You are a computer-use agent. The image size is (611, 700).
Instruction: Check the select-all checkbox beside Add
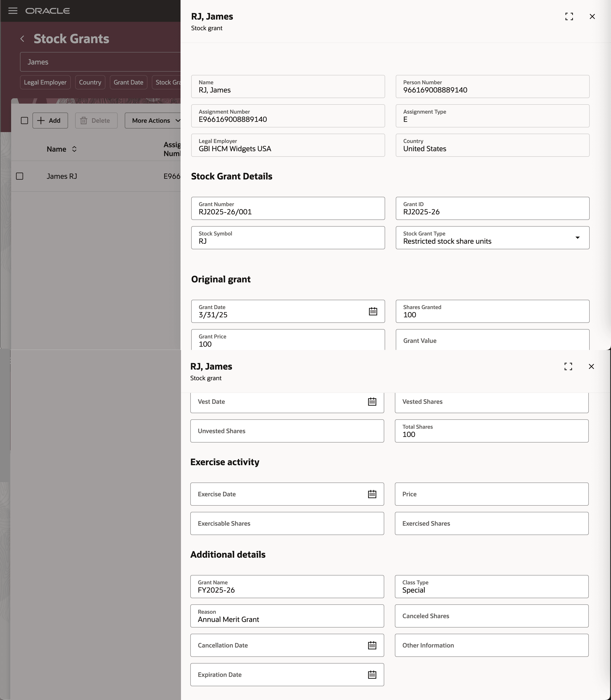coord(24,120)
